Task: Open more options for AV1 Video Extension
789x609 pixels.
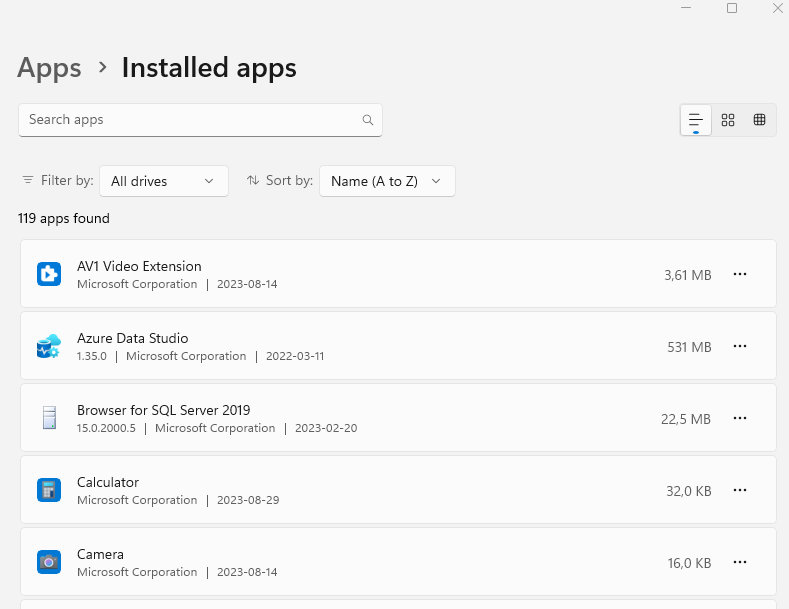Action: tap(740, 274)
